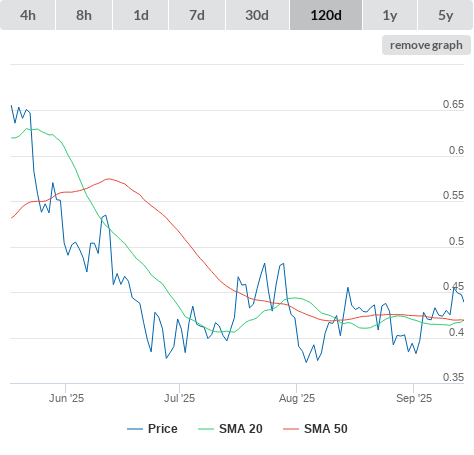The height and width of the screenshot is (455, 474).
Task: Select the active 120d range tab
Action: coord(326,15)
